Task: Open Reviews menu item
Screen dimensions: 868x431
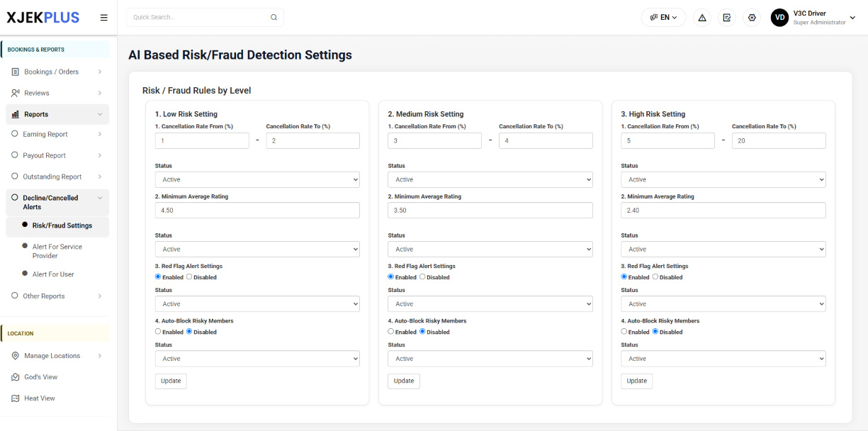Action: 57,93
